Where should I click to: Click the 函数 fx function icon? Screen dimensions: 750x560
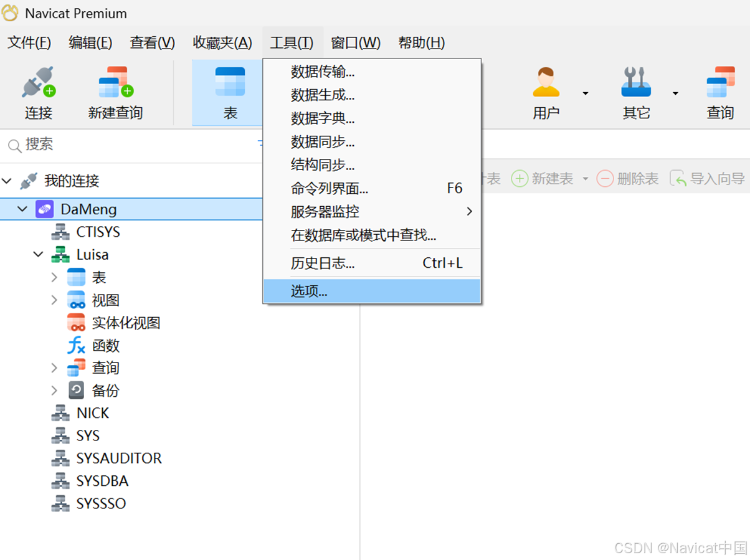pyautogui.click(x=76, y=345)
